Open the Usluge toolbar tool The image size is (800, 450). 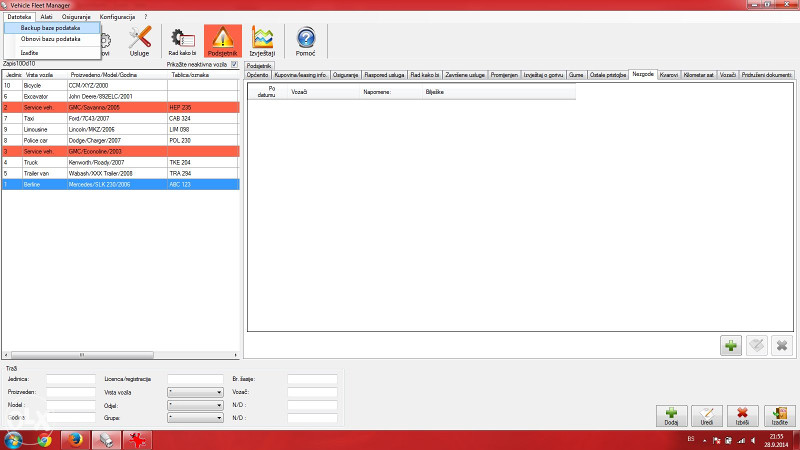(x=140, y=41)
